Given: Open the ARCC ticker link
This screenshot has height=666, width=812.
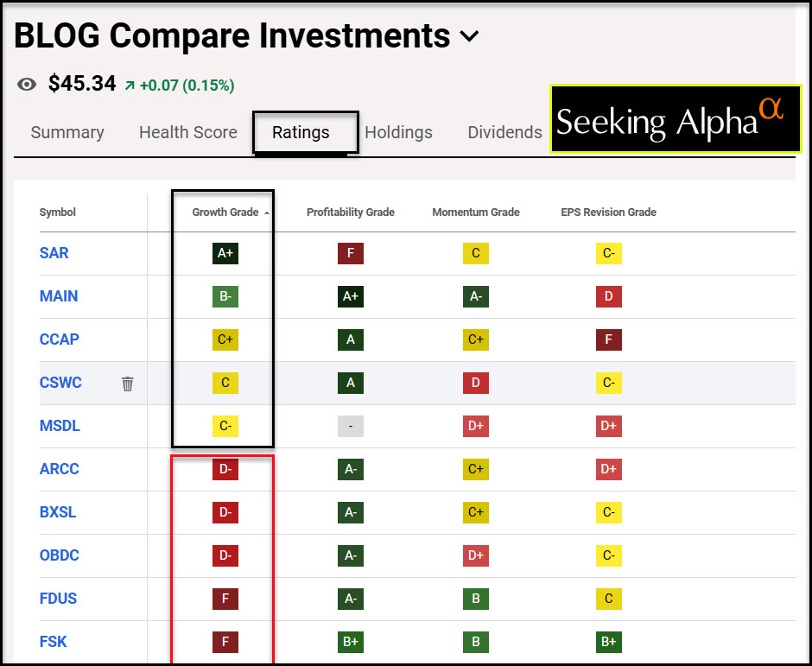Looking at the screenshot, I should coord(59,469).
